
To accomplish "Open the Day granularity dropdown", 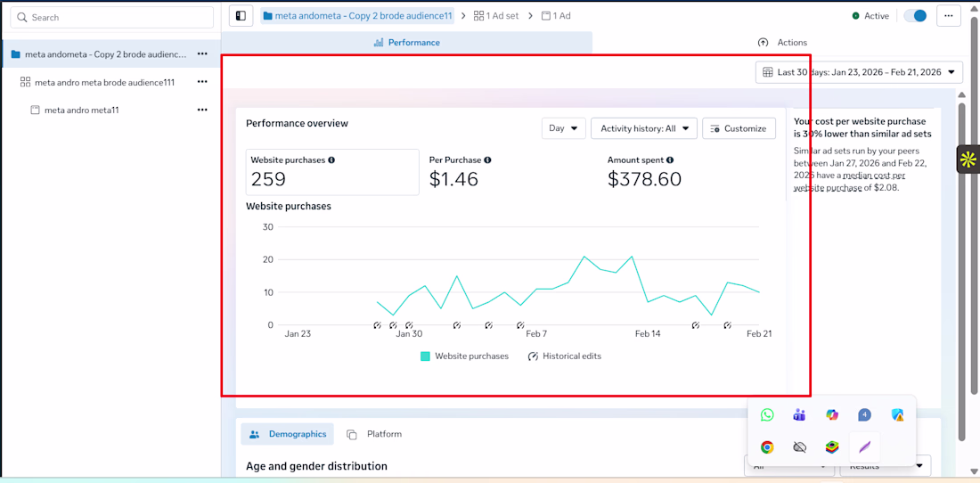I will (563, 128).
